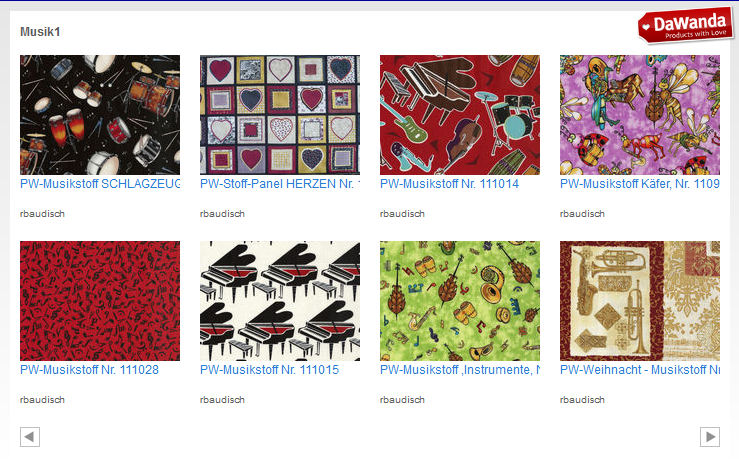739x467 pixels.
Task: Open the hearts panel fabric thumbnail
Action: point(280,115)
